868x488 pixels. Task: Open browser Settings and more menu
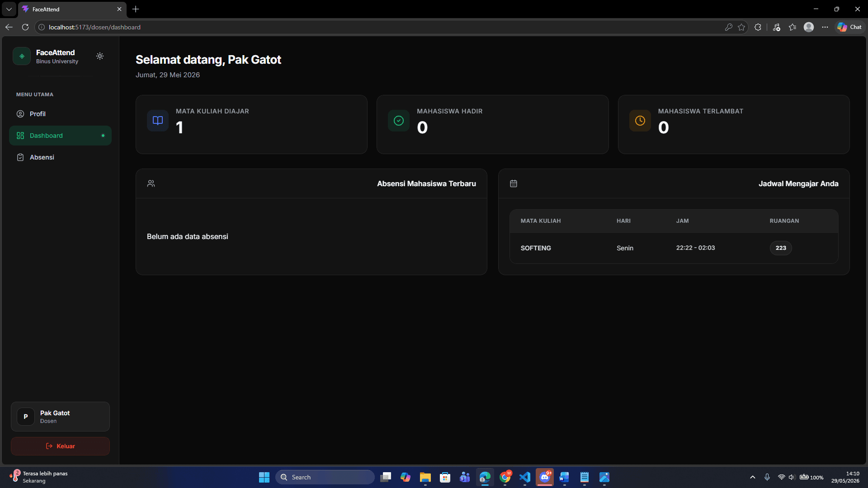pyautogui.click(x=825, y=27)
